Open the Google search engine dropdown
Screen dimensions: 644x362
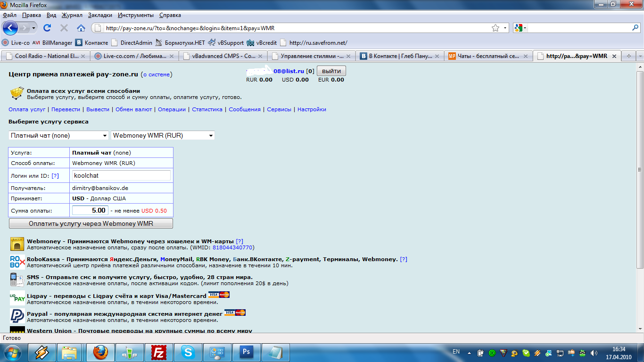(x=520, y=28)
